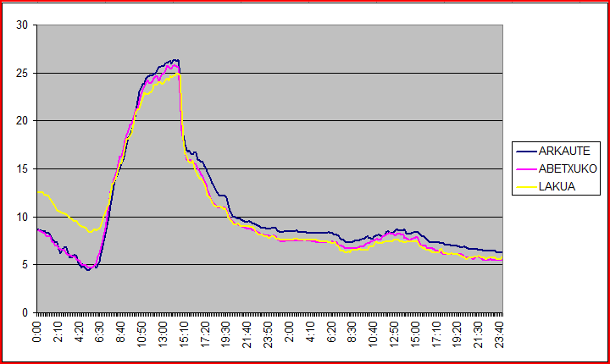Click the yellow LAKUA line start near 12.5
The height and width of the screenshot is (364, 610).
point(39,192)
